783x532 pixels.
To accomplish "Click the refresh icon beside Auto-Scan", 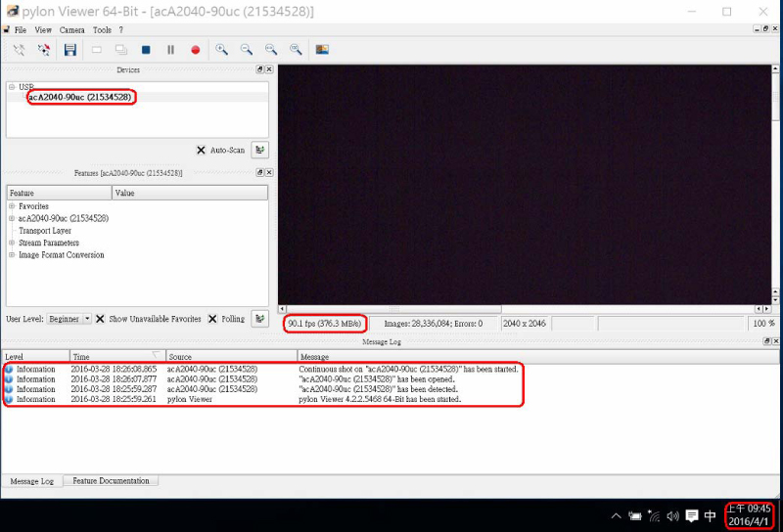I will click(259, 150).
